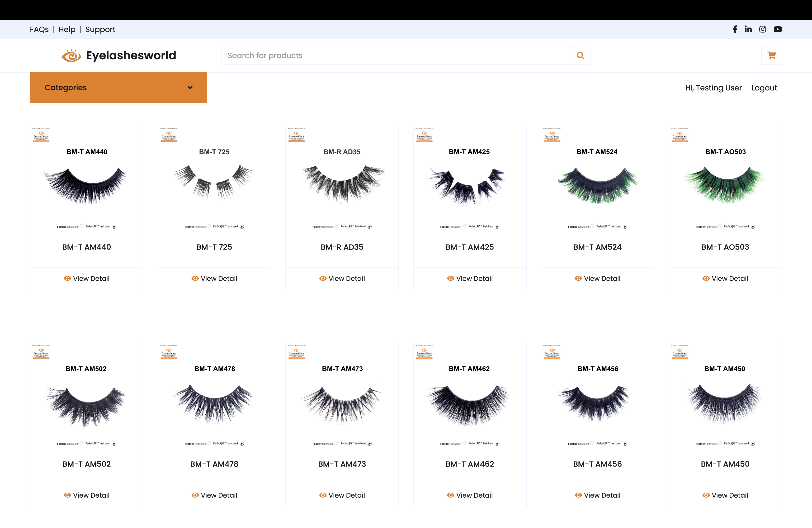Click the Eyelashesworld eye logo

pyautogui.click(x=71, y=55)
